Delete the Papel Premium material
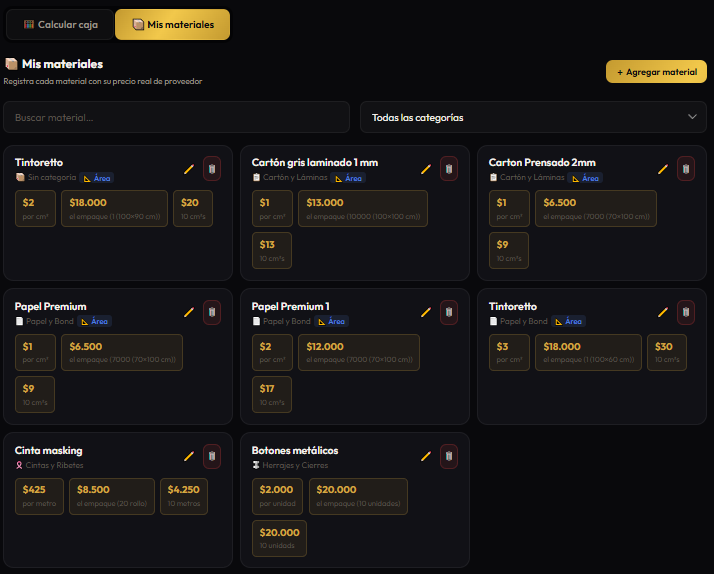Viewport: 714px width, 574px height. [x=212, y=312]
